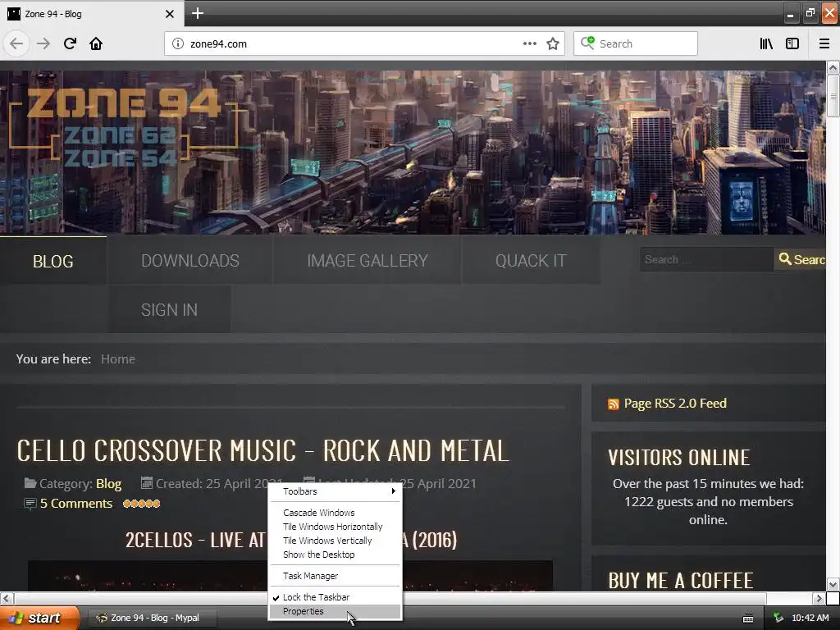Reload the current page
Viewport: 840px width, 630px height.
70,43
